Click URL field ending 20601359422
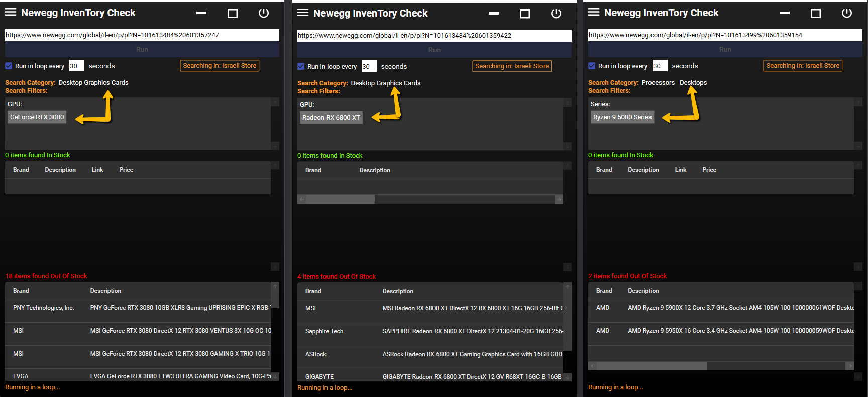The width and height of the screenshot is (868, 397). 435,35
